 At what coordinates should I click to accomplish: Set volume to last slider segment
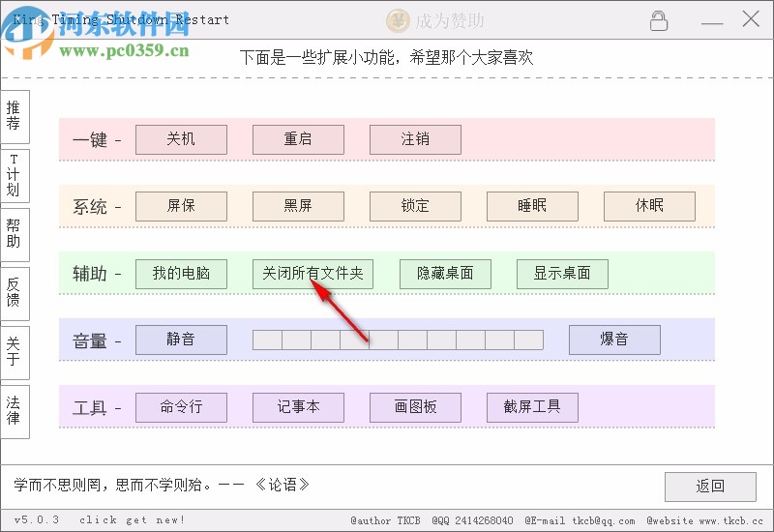[x=528, y=340]
